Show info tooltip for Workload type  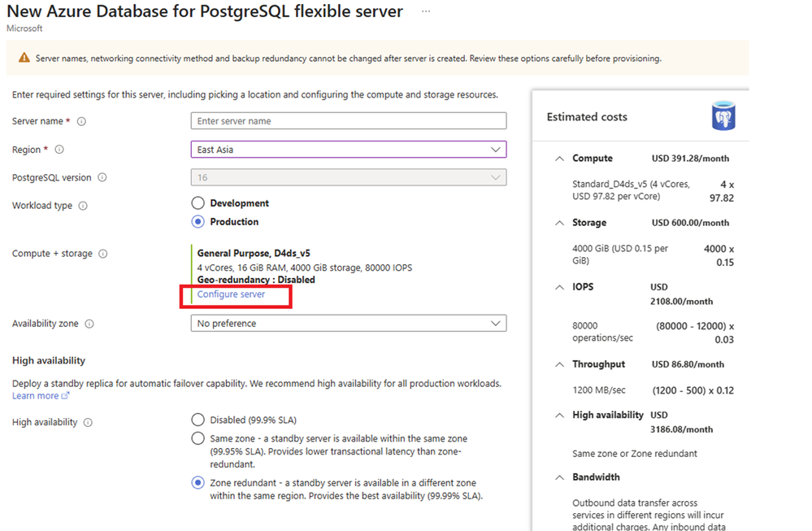coord(83,206)
